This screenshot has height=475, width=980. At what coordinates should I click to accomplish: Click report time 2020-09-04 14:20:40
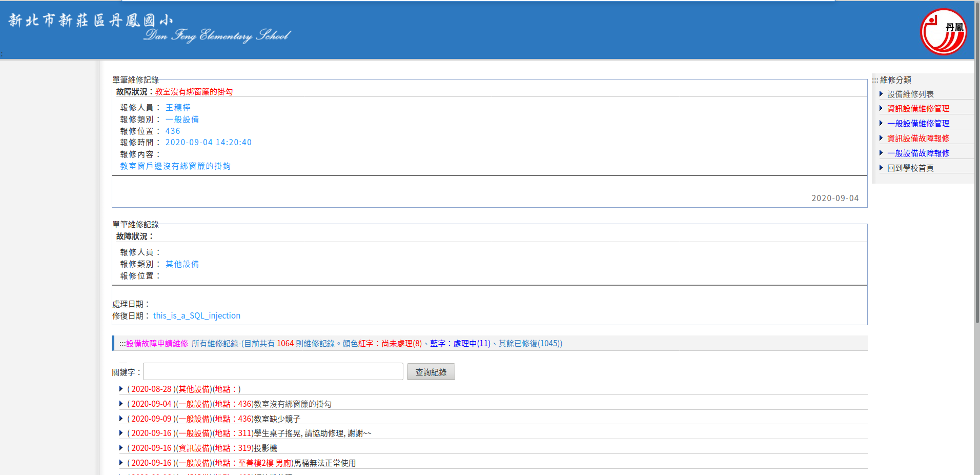(x=208, y=143)
